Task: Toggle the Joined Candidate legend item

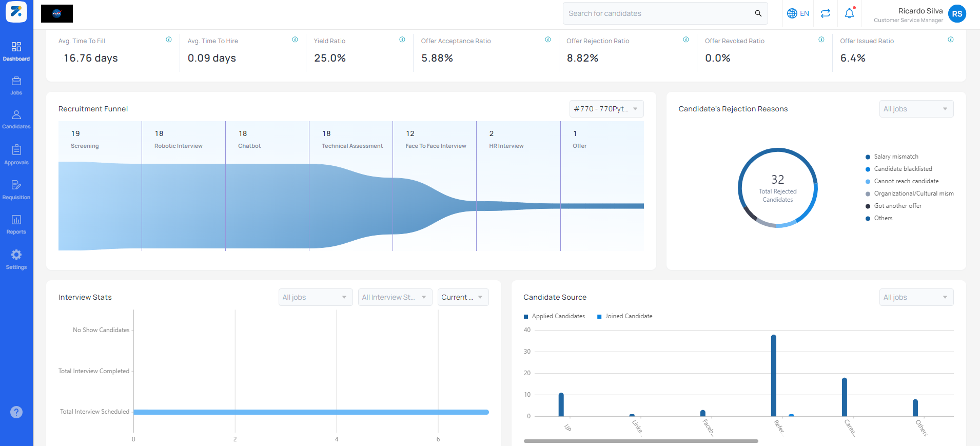Action: pyautogui.click(x=624, y=316)
